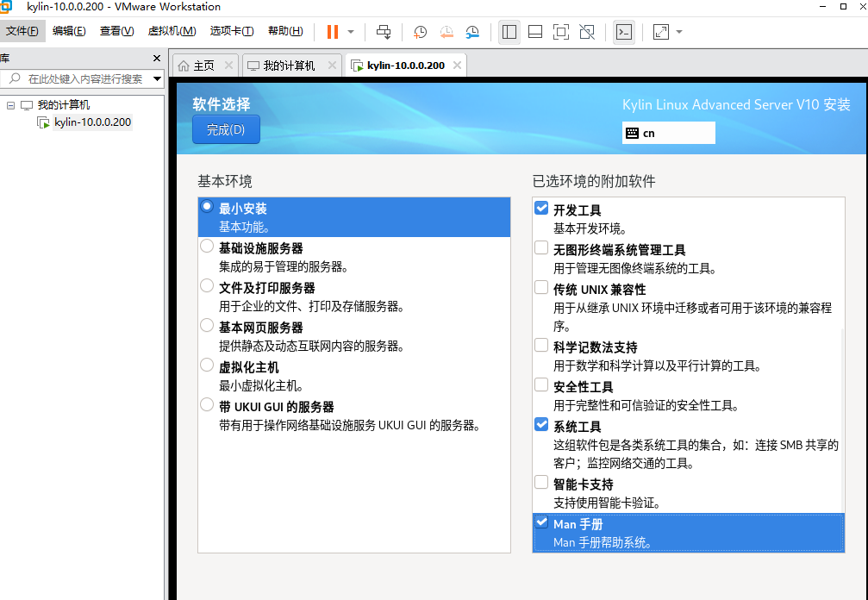Viewport: 868px width, 600px height.
Task: Click the VMware Workstation title bar icon
Action: 5,7
